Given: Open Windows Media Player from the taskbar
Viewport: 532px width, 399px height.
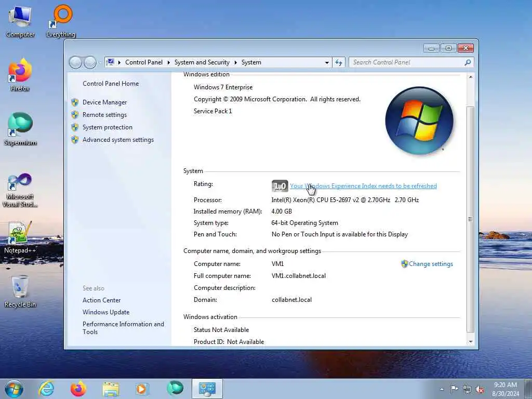Looking at the screenshot, I should click(142, 389).
